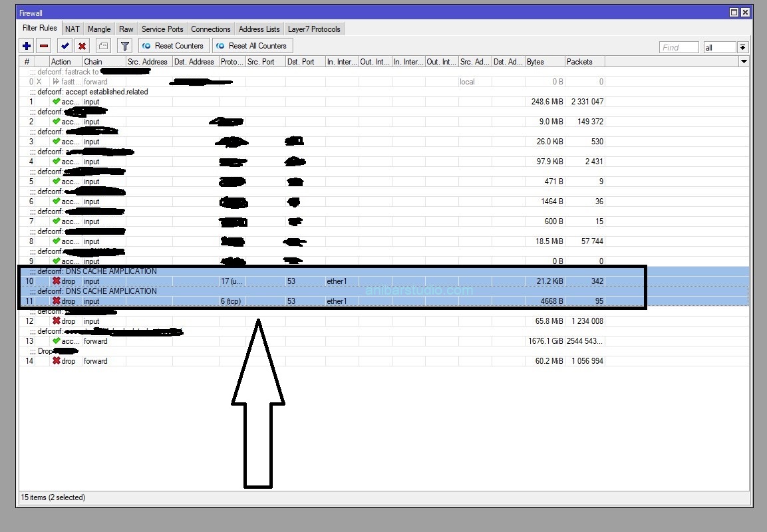Sort by Dst. Address column header

point(195,62)
